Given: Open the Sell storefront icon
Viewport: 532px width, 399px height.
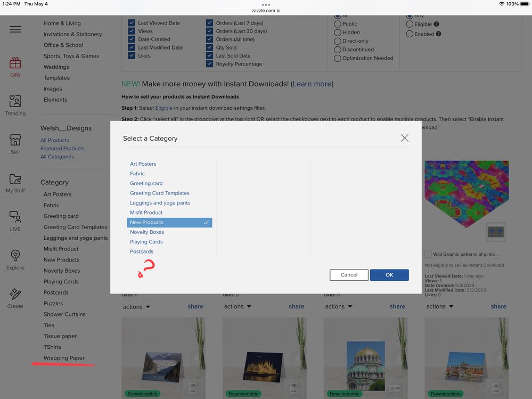Looking at the screenshot, I should point(15,141).
